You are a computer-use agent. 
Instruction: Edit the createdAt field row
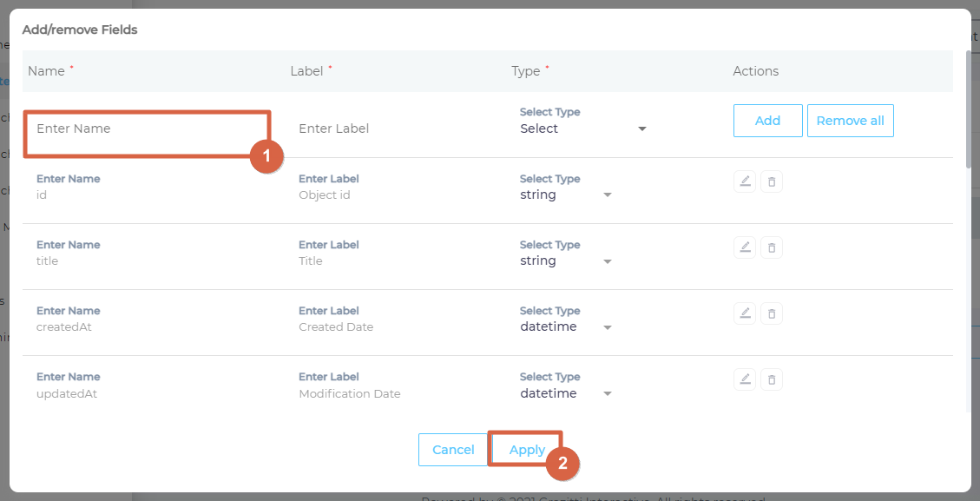pyautogui.click(x=744, y=313)
